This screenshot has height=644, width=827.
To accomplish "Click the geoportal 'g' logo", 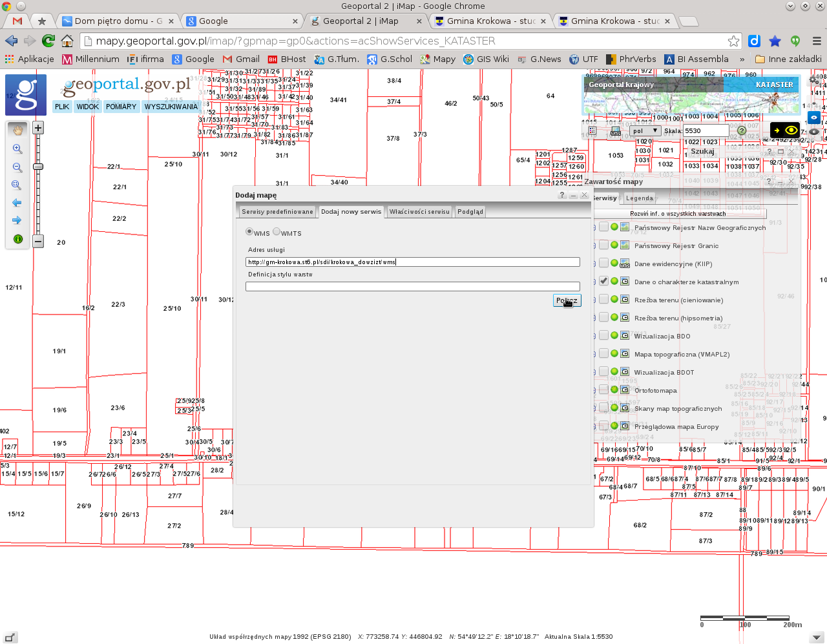I will coord(26,95).
